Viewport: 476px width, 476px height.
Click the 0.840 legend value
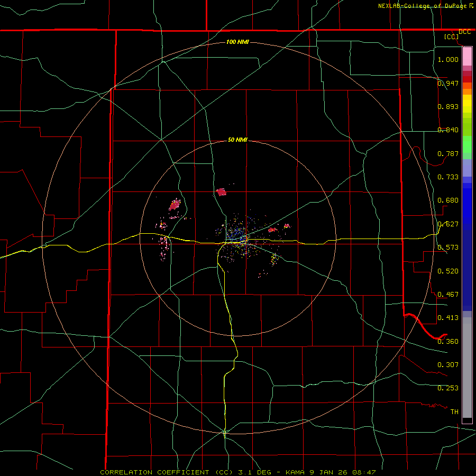pos(448,130)
